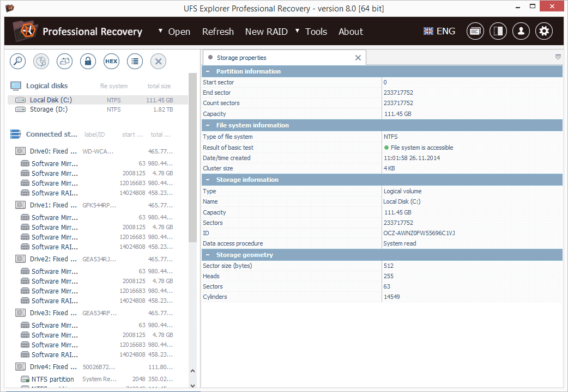Change language via ENG label

(x=446, y=31)
